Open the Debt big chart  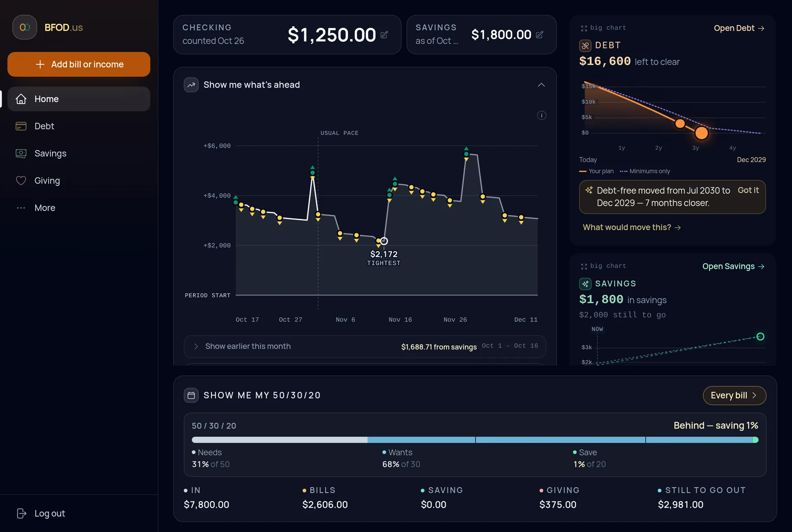coord(603,28)
